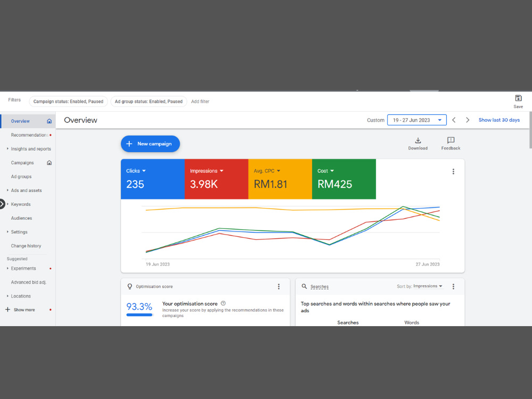Click the magnifier icon on Searches card
This screenshot has height=399, width=532.
(304, 286)
